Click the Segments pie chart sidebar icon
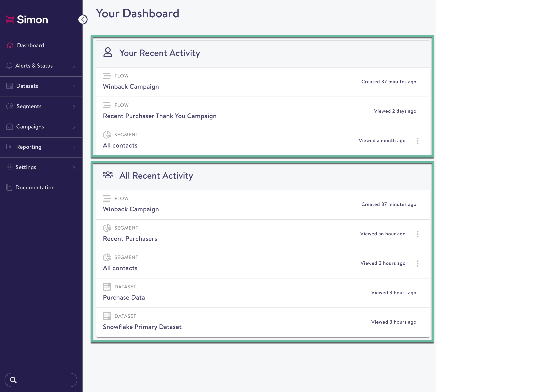This screenshot has height=392, width=550. tap(10, 106)
